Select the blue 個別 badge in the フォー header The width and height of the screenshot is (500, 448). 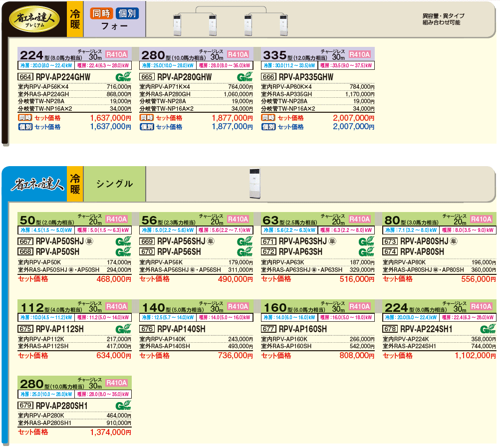pyautogui.click(x=127, y=13)
